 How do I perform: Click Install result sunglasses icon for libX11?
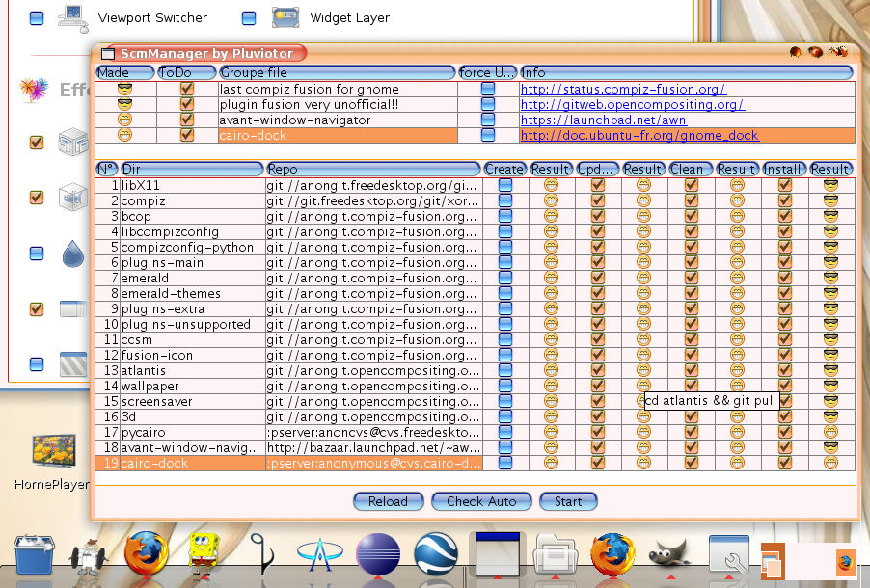tap(830, 185)
